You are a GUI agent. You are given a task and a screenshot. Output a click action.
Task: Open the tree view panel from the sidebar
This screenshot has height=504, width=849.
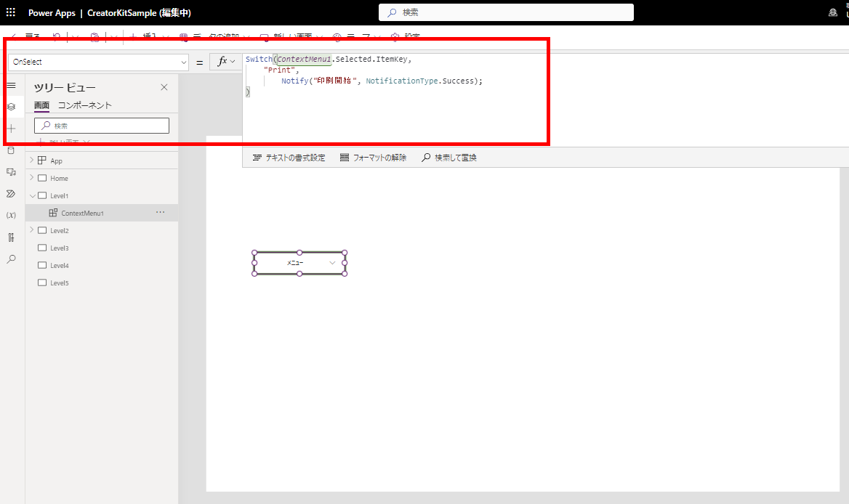coord(11,106)
